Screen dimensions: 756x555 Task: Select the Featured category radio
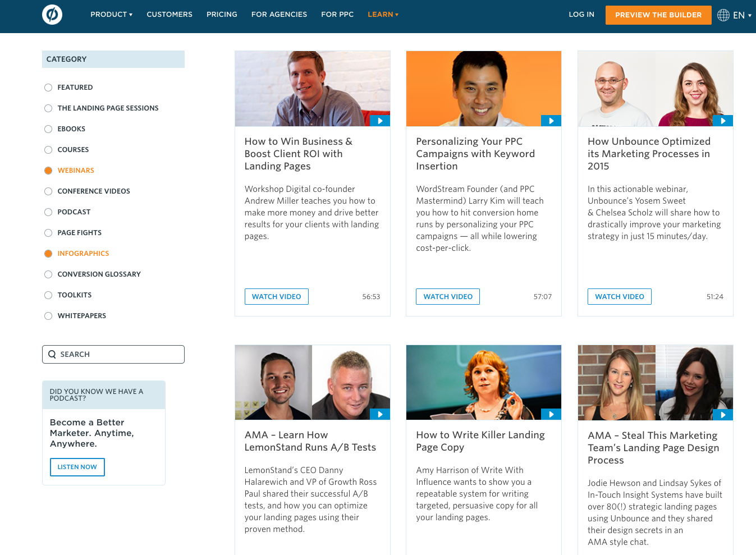pyautogui.click(x=48, y=88)
